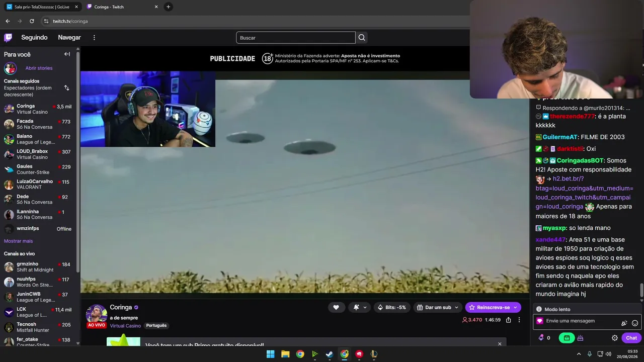Open a new browser tab
The width and height of the screenshot is (644, 362).
(x=168, y=7)
